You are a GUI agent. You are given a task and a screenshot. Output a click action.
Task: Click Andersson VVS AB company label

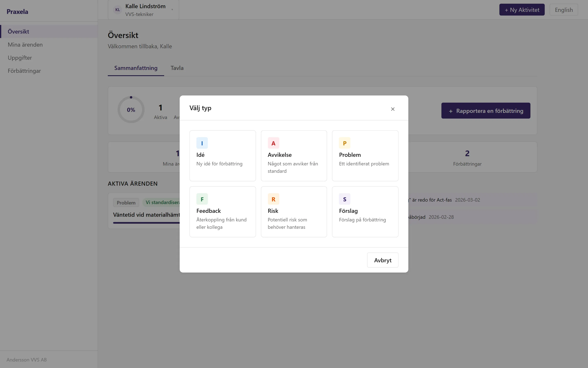(x=27, y=360)
